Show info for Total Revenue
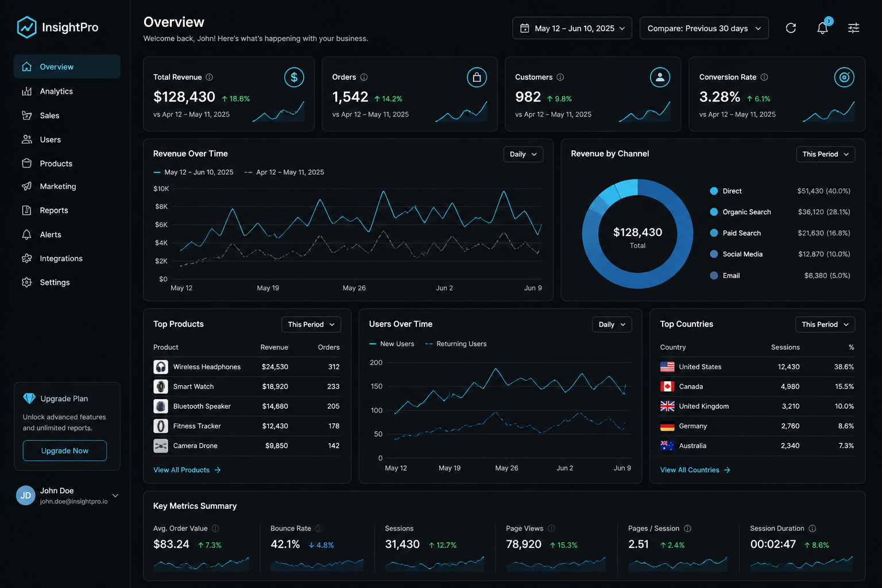 tap(210, 77)
